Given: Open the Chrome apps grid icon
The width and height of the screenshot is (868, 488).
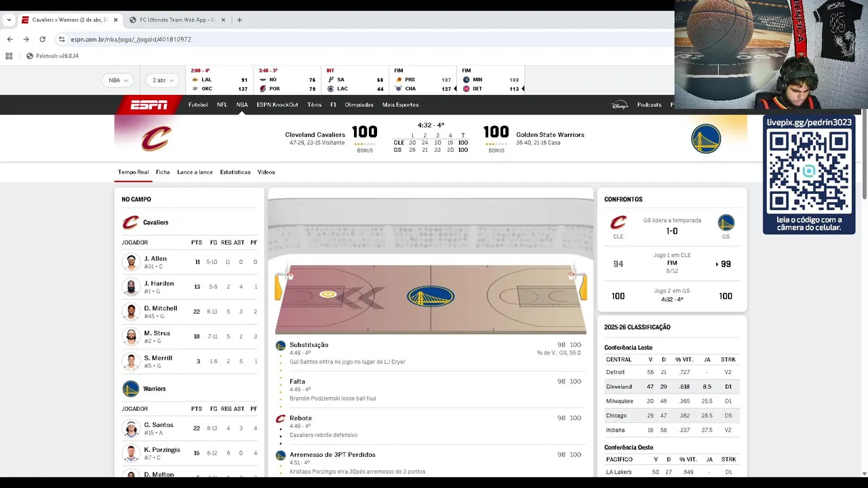Looking at the screenshot, I should click(x=9, y=56).
